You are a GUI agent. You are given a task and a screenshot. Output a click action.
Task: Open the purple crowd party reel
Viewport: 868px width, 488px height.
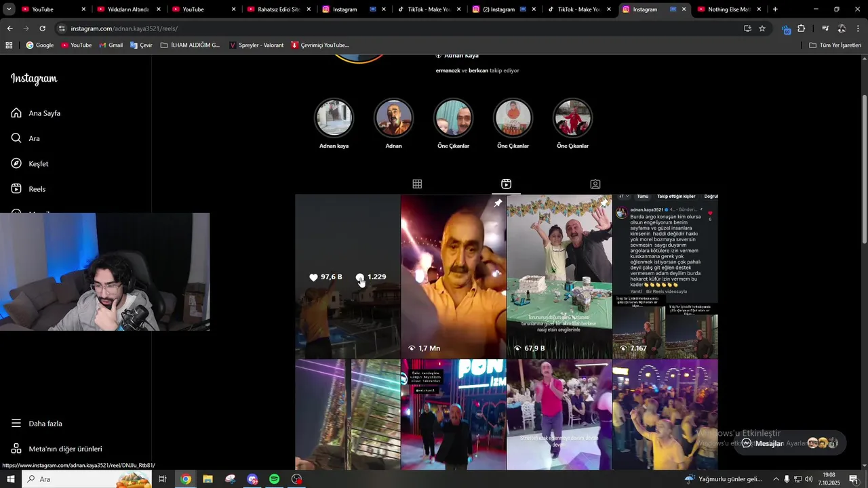pos(665,414)
